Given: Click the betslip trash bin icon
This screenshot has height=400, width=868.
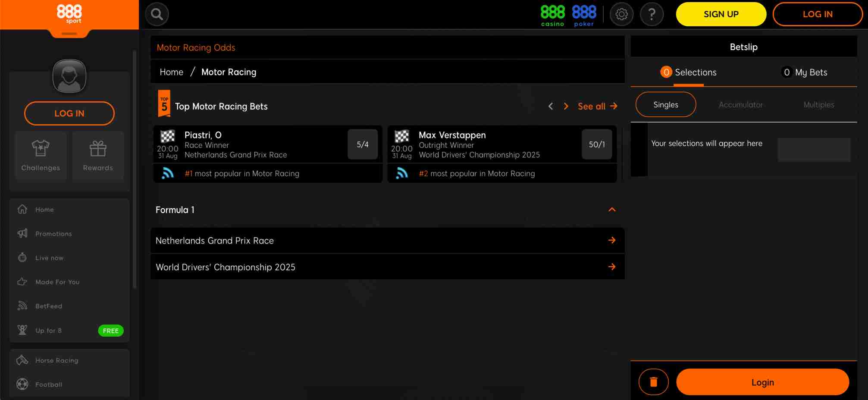Looking at the screenshot, I should pos(653,382).
